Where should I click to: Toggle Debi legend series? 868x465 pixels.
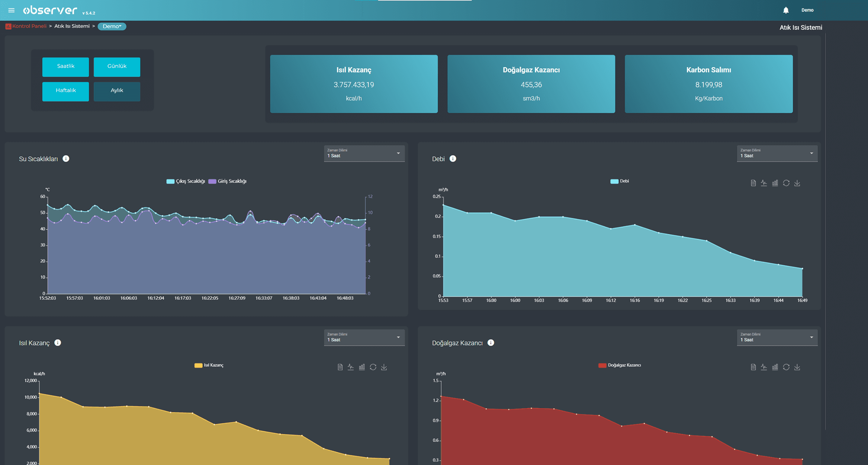pyautogui.click(x=620, y=181)
